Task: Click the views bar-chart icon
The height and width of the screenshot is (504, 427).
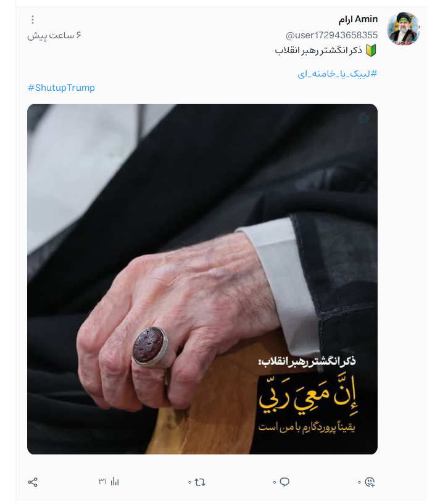Action: tap(115, 482)
